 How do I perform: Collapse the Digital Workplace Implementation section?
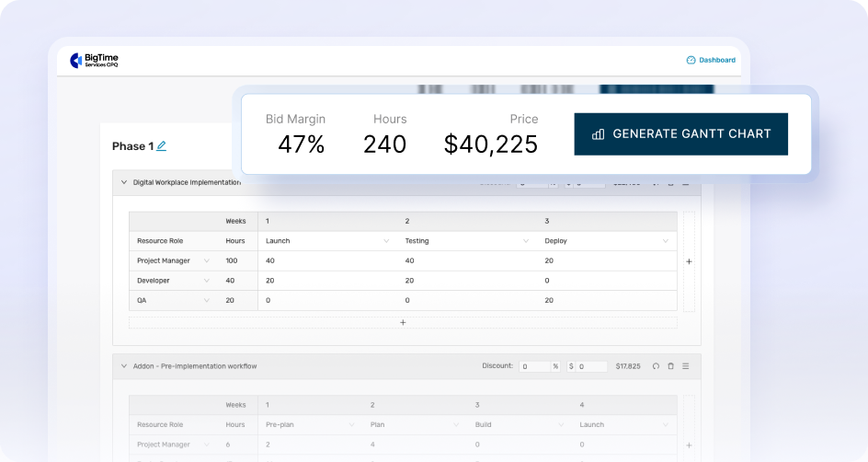[x=123, y=182]
